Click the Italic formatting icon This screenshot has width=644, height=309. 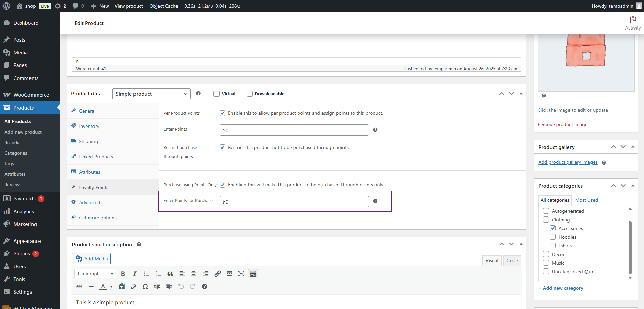(x=134, y=274)
